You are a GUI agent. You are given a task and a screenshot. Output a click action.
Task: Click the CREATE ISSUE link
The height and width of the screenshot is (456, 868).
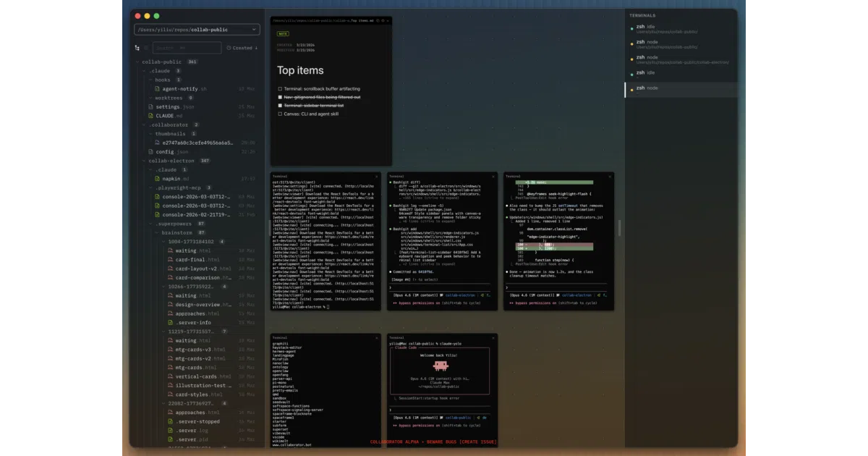pyautogui.click(x=479, y=442)
